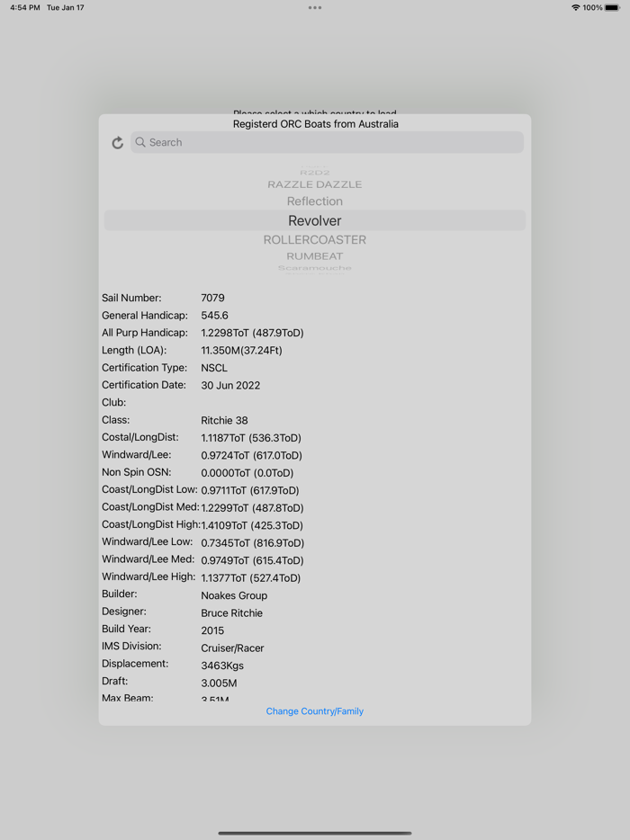Tap the header Registerd ORC Boats from Australia
Screen dimensions: 630x840
coord(314,124)
